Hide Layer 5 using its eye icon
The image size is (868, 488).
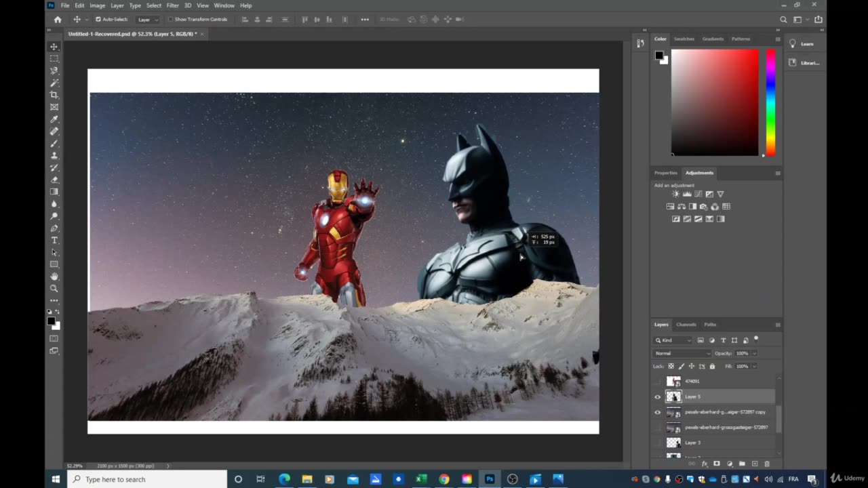(x=657, y=397)
